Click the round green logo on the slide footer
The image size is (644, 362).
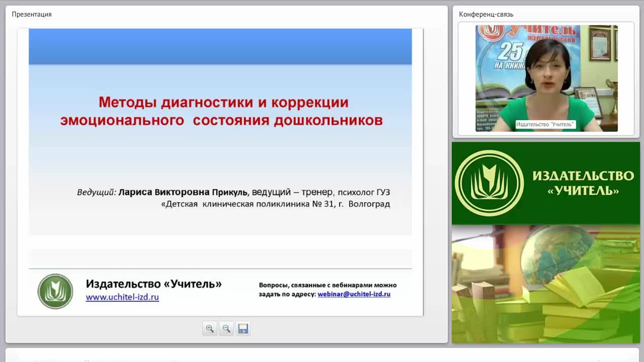point(55,291)
